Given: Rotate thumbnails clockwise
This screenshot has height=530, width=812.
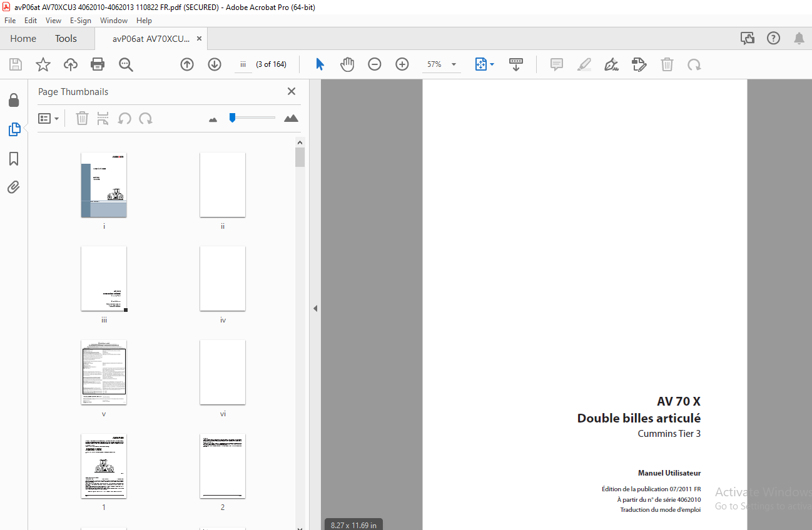Looking at the screenshot, I should 146,118.
